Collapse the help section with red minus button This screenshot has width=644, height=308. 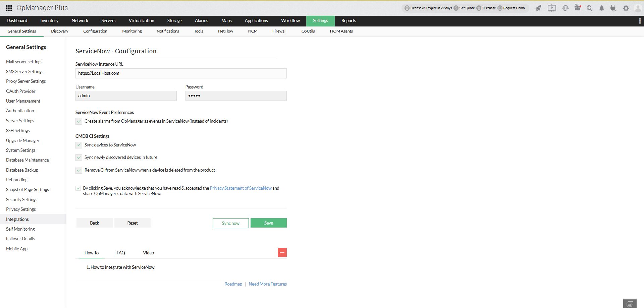[x=282, y=252]
